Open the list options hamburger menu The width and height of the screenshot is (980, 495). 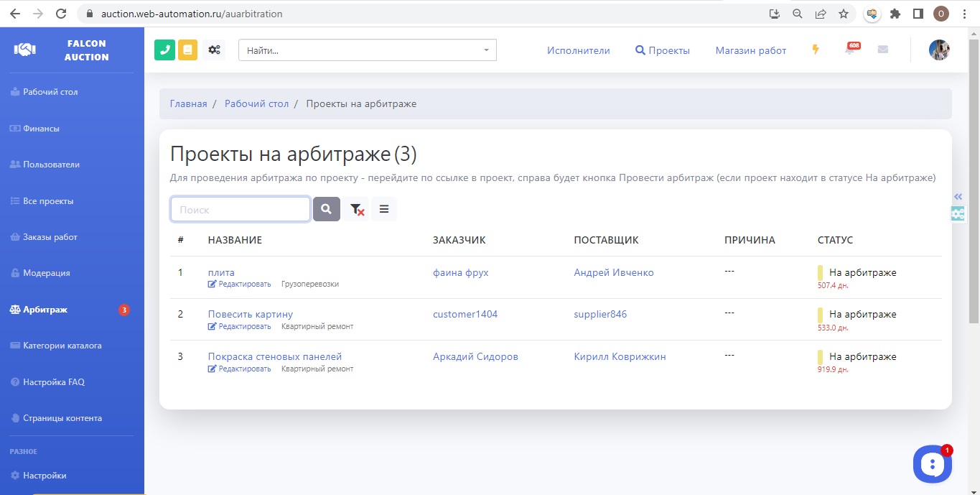tap(384, 209)
